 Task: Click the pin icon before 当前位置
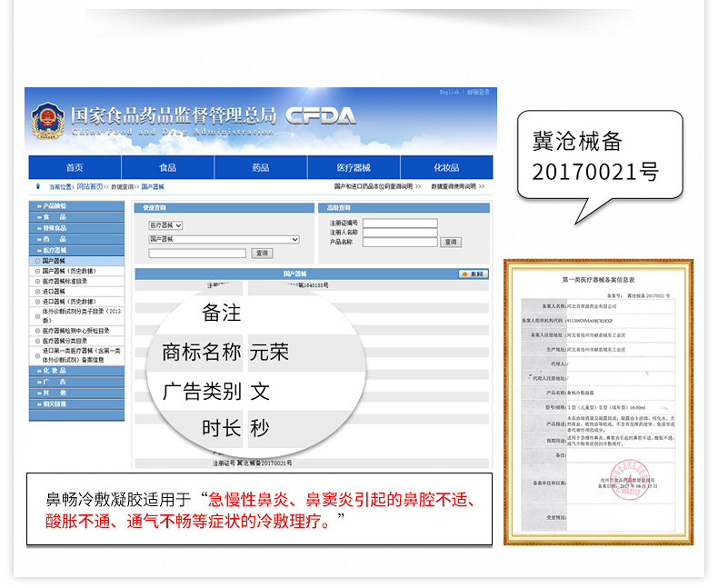coord(38,186)
